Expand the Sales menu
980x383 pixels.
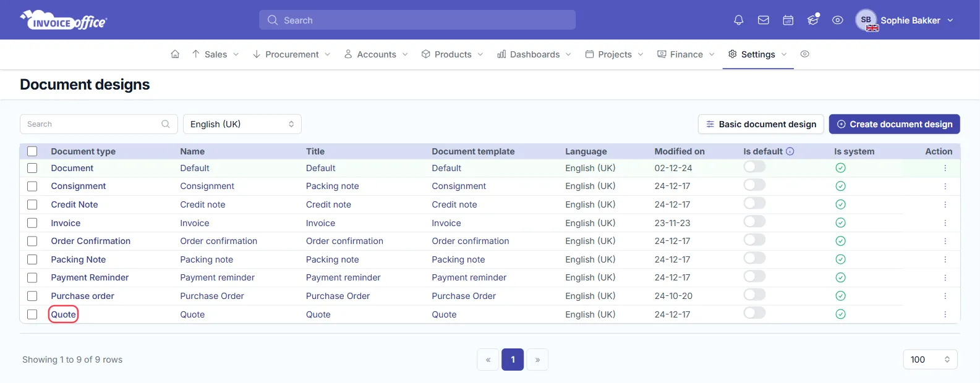click(x=215, y=54)
